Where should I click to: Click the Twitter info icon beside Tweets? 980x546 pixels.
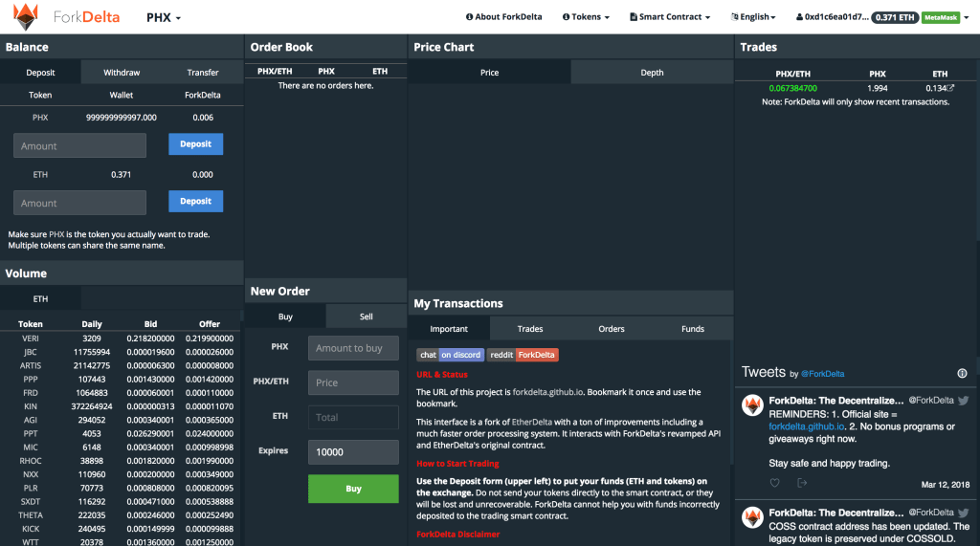coord(962,374)
